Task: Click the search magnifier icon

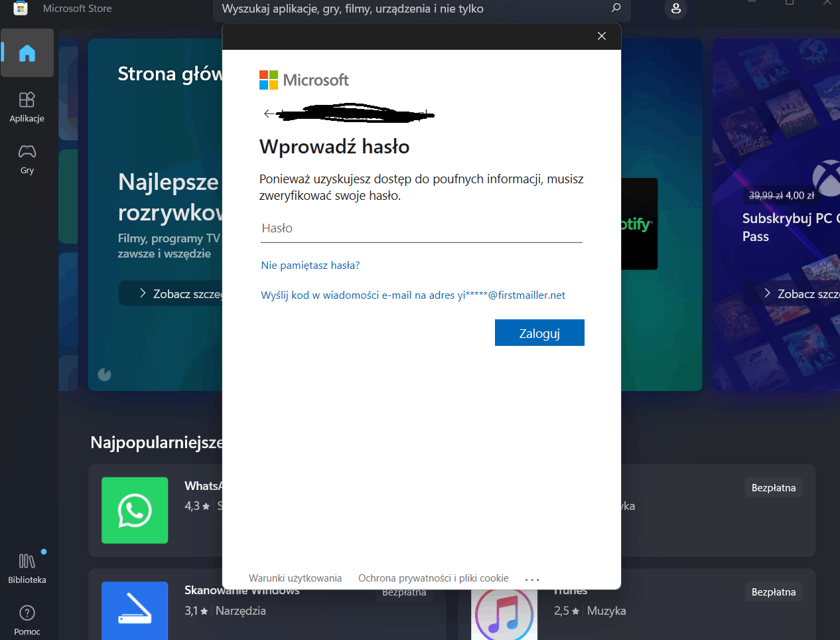Action: click(616, 8)
